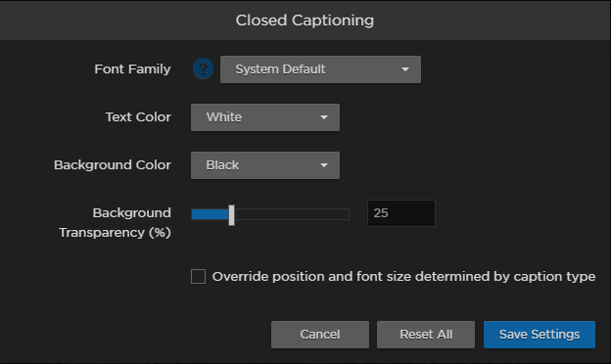Click the arrow on the Font Family dropdown
The height and width of the screenshot is (364, 611).
[405, 69]
